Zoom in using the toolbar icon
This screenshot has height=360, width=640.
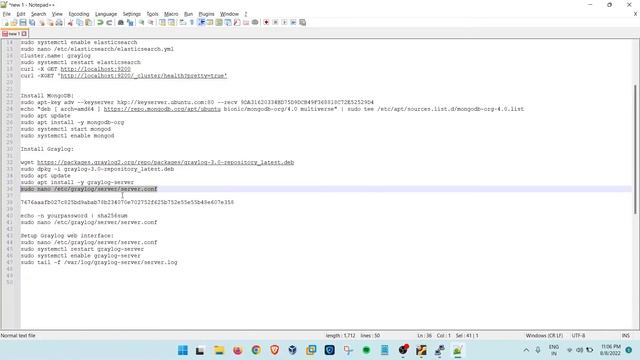[x=141, y=22]
